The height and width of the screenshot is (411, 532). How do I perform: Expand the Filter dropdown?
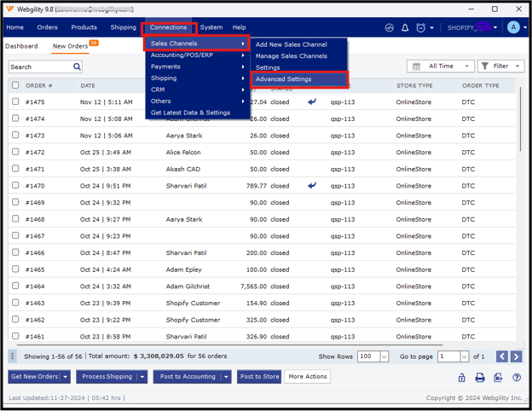point(500,67)
